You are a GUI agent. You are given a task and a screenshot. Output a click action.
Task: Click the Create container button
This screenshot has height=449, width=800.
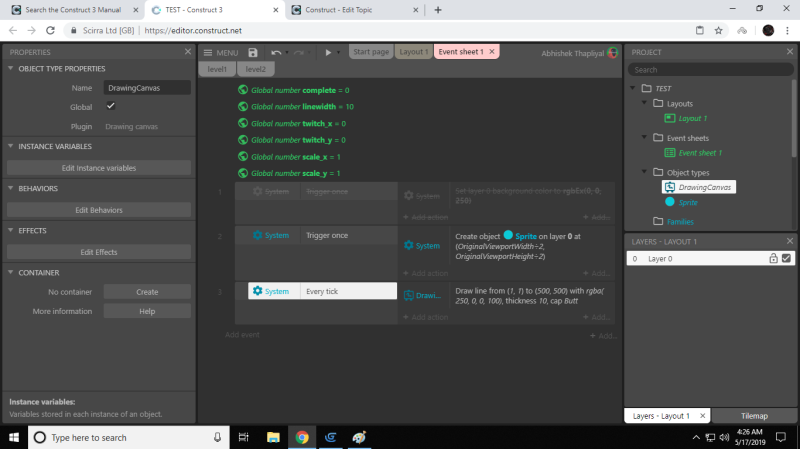(147, 292)
